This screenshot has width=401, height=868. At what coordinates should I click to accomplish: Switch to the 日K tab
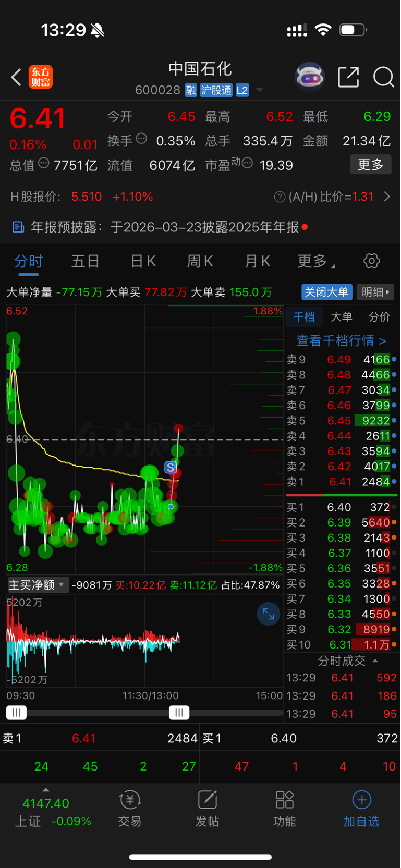(143, 261)
